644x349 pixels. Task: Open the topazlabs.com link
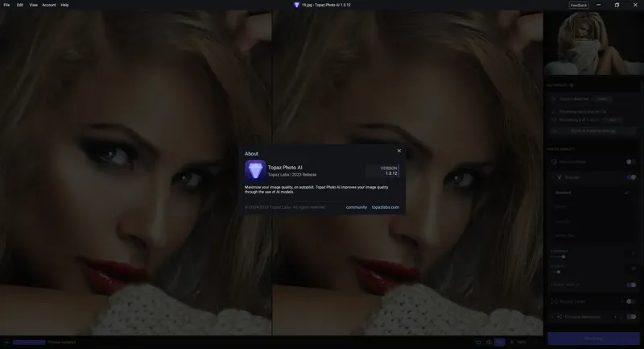pyautogui.click(x=386, y=207)
